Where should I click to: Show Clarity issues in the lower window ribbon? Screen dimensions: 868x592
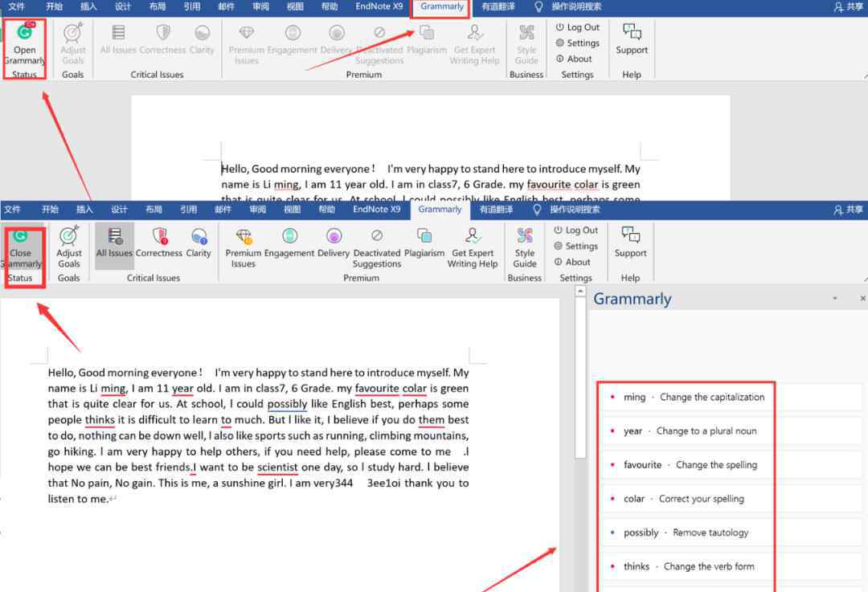click(x=199, y=243)
